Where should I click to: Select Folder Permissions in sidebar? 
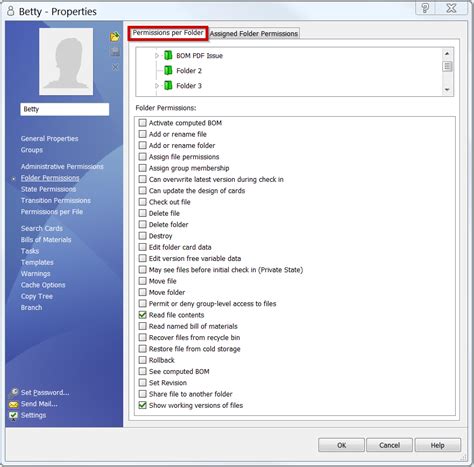(x=50, y=178)
